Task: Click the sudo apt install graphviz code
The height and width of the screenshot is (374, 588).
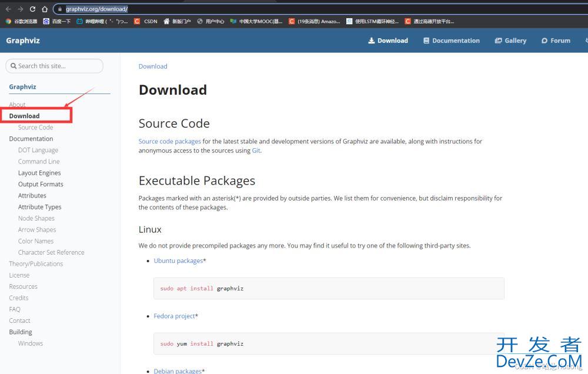Action: tap(202, 289)
